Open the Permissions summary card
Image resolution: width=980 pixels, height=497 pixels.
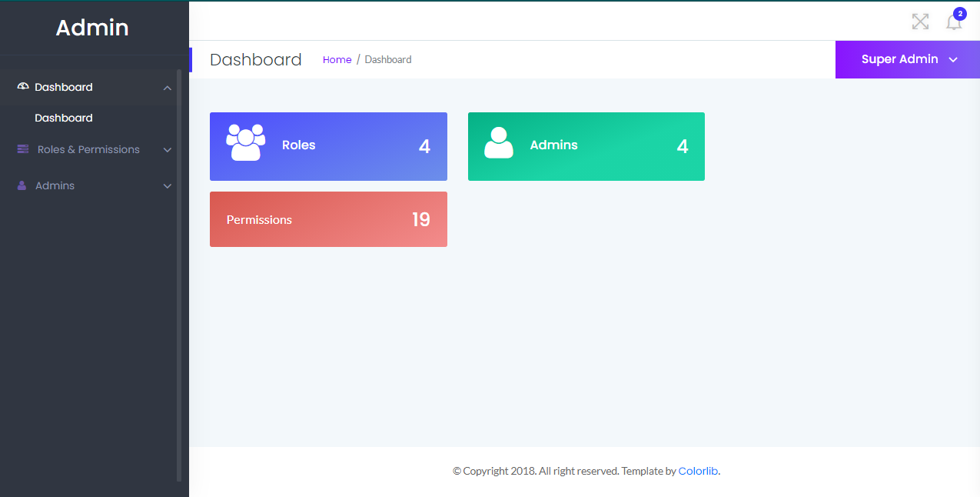(328, 219)
